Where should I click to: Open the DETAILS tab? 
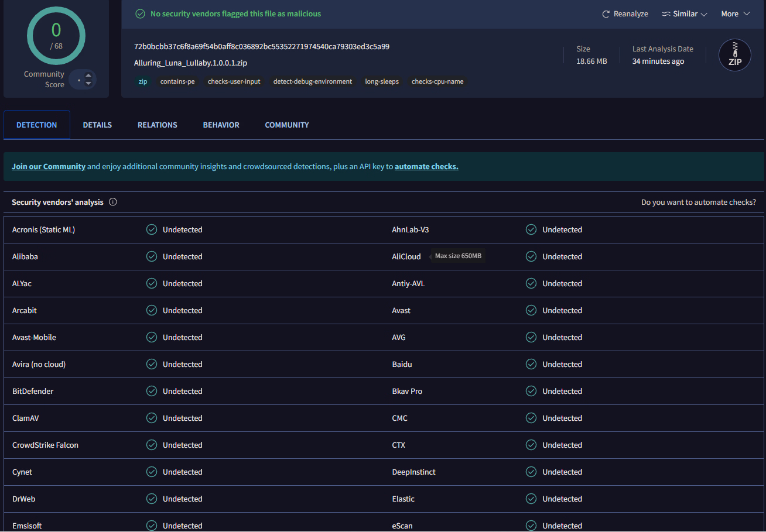[x=97, y=125]
